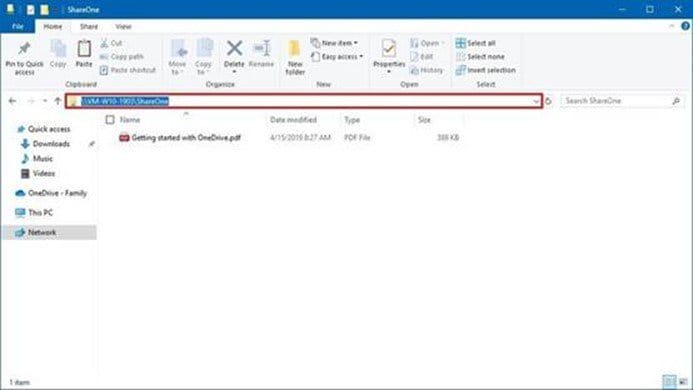The image size is (693, 390).
Task: Click the search magnifier icon
Action: pos(676,101)
